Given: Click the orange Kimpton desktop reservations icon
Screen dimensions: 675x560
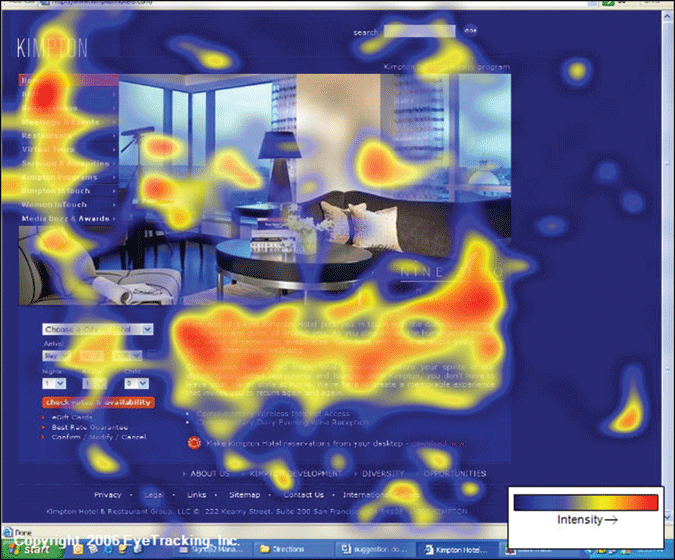Looking at the screenshot, I should point(193,441).
